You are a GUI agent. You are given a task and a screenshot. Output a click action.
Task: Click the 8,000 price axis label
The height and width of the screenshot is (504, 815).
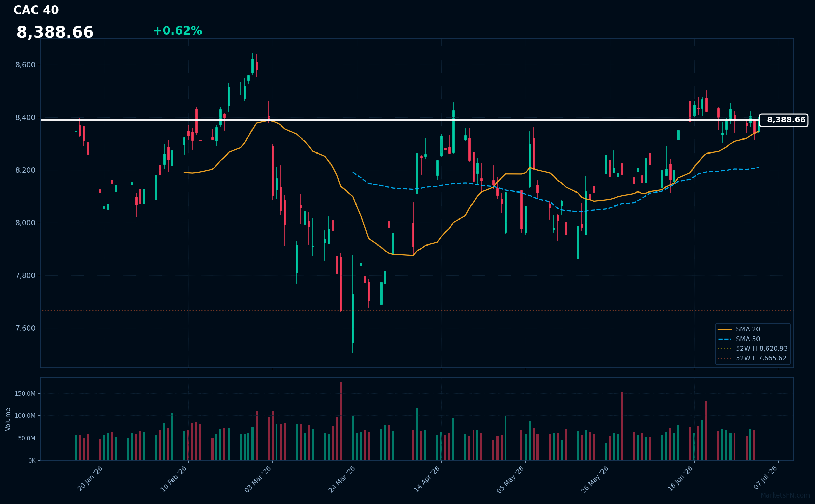pyautogui.click(x=25, y=223)
